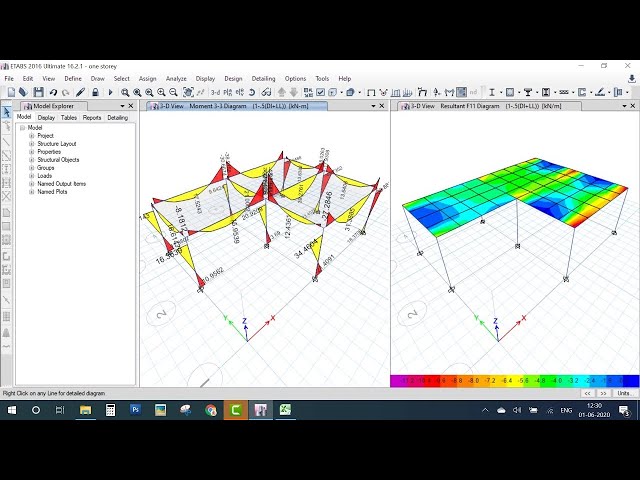Expand the Structure Layout tree node
This screenshot has width=640, height=480.
31,144
